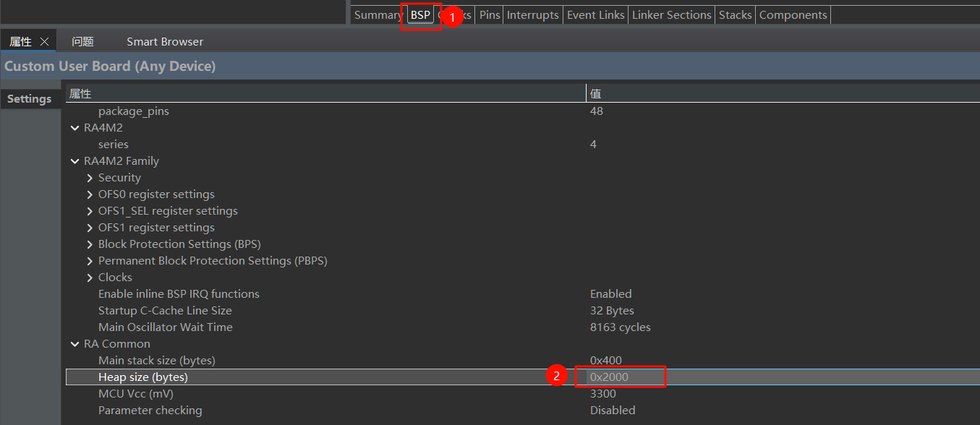Expand Permanent Block Protection Settings (PBPS)
The width and height of the screenshot is (980, 425).
pyautogui.click(x=89, y=261)
